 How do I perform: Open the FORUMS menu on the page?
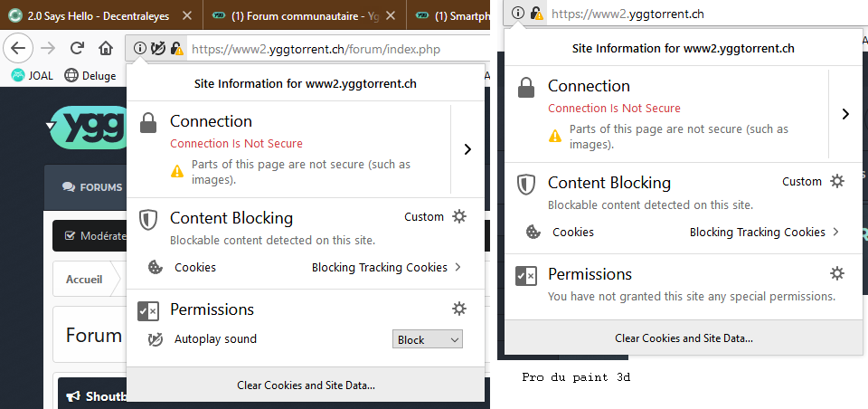[x=92, y=187]
